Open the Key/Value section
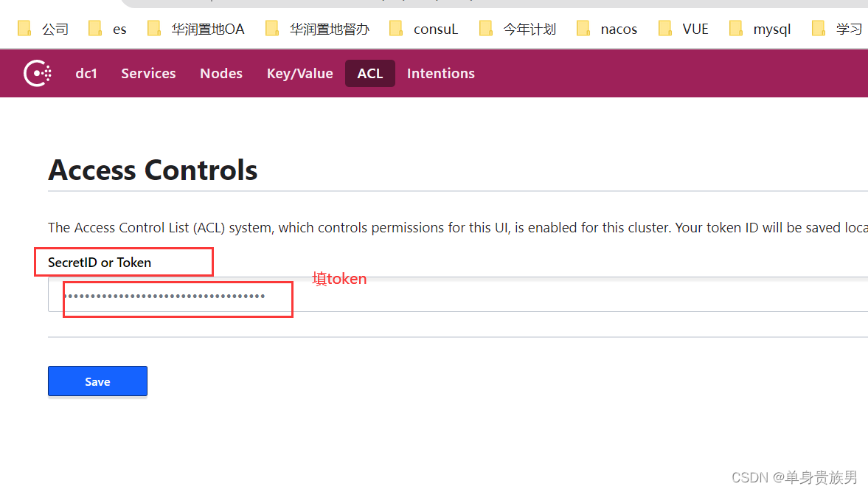This screenshot has height=492, width=868. tap(299, 73)
